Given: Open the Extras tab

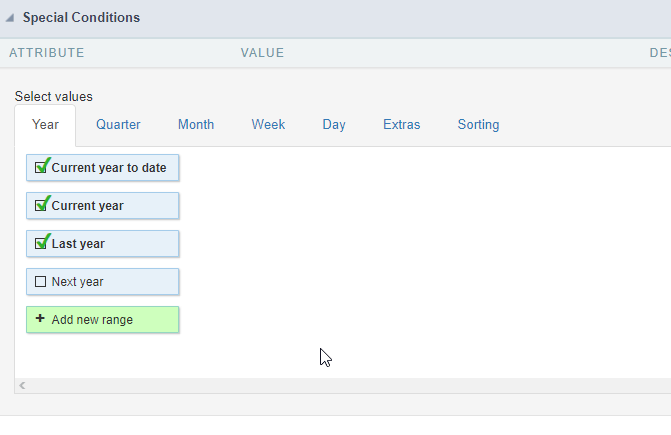Looking at the screenshot, I should tap(401, 125).
